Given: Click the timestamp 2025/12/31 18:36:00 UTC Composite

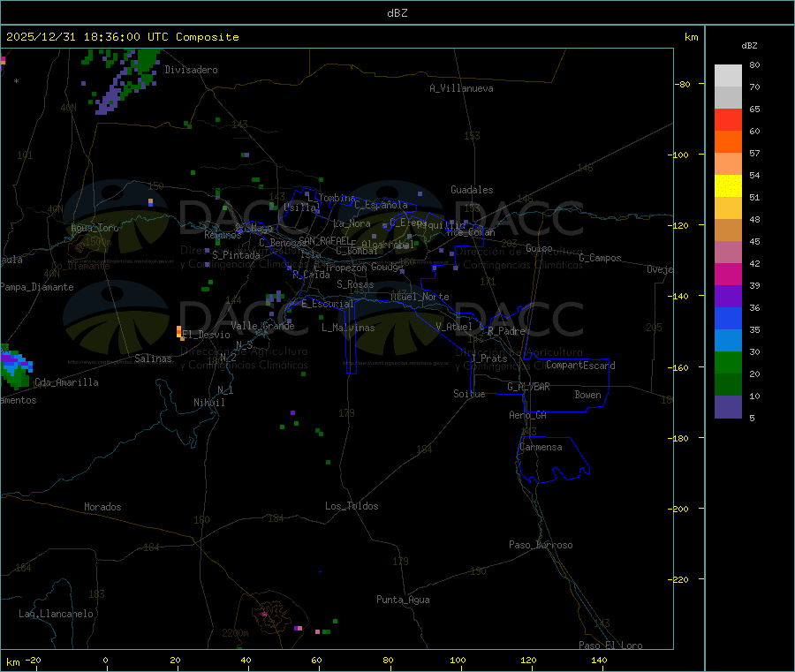Looking at the screenshot, I should pos(122,37).
